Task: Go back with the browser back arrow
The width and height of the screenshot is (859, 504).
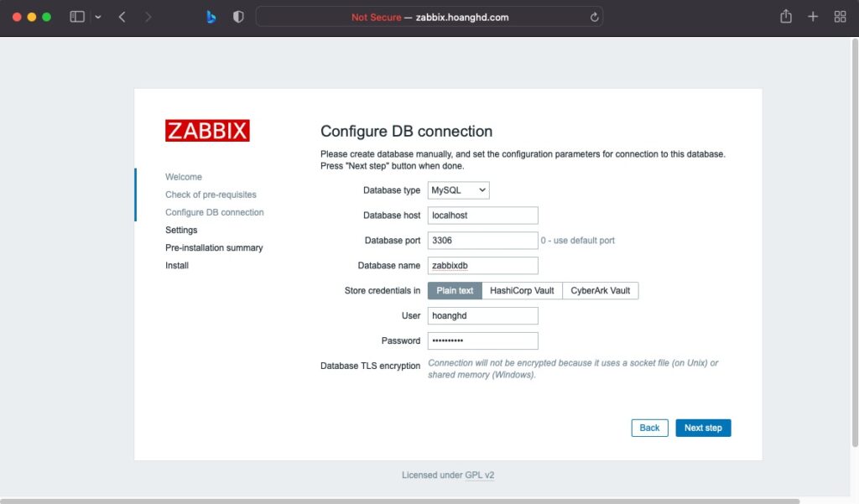Action: pos(122,17)
